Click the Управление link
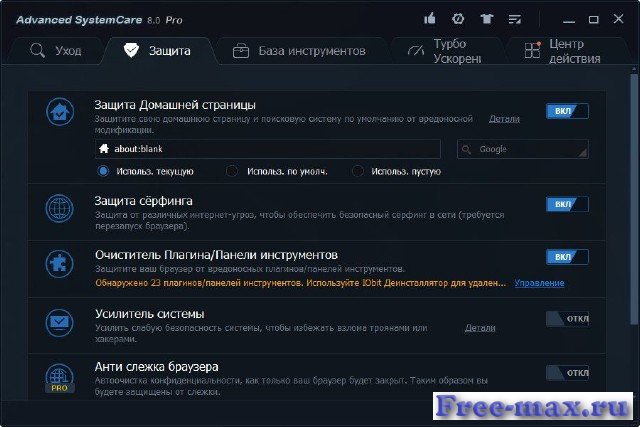The image size is (640, 427). [x=539, y=283]
